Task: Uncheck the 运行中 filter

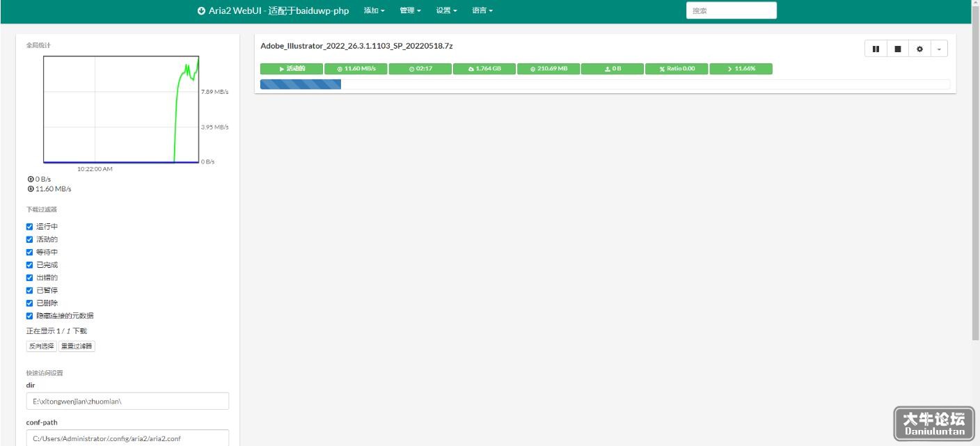Action: 29,227
